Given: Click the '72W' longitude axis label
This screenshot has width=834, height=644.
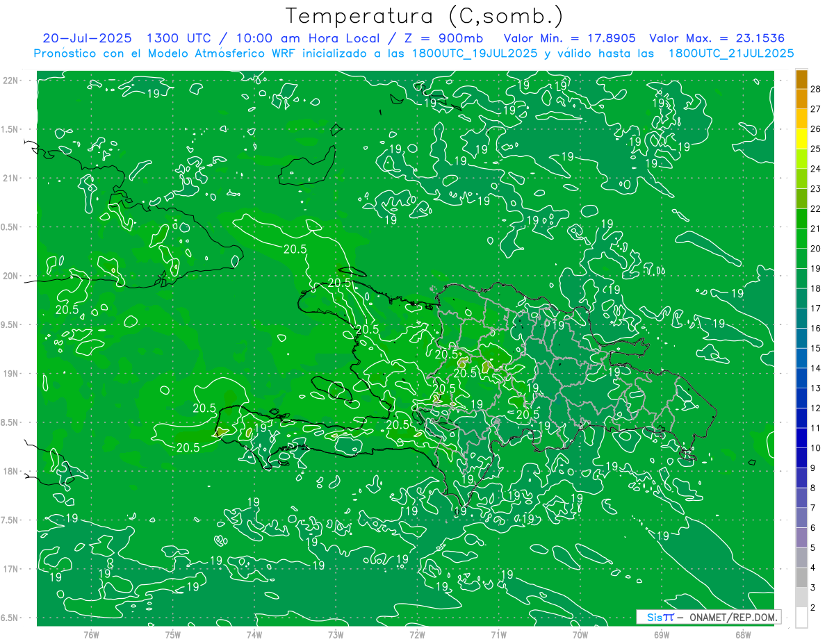Looking at the screenshot, I should [417, 635].
